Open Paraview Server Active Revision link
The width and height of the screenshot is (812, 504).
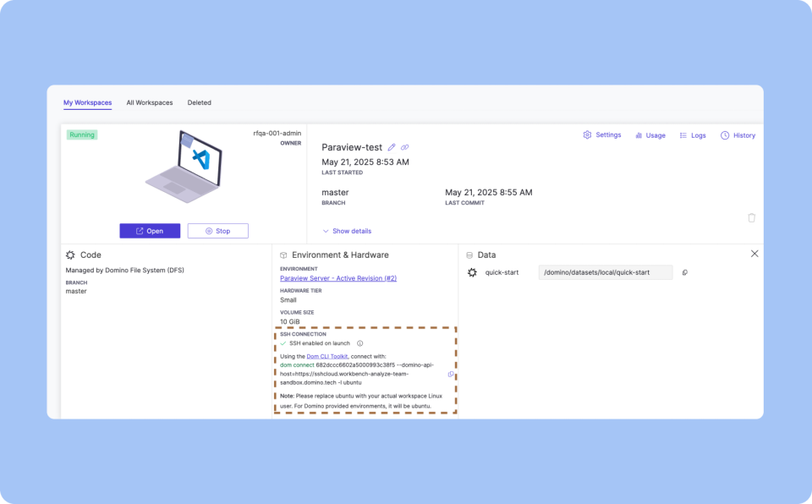pyautogui.click(x=338, y=278)
